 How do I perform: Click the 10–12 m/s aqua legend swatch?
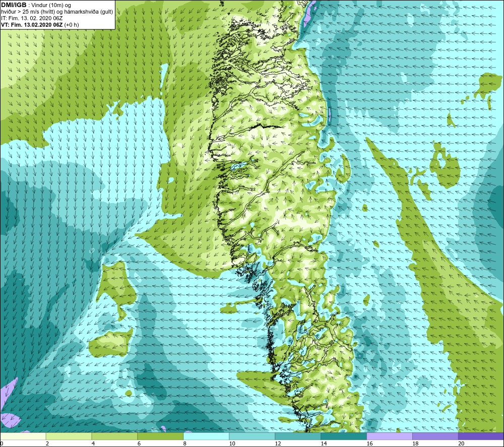click(x=252, y=436)
